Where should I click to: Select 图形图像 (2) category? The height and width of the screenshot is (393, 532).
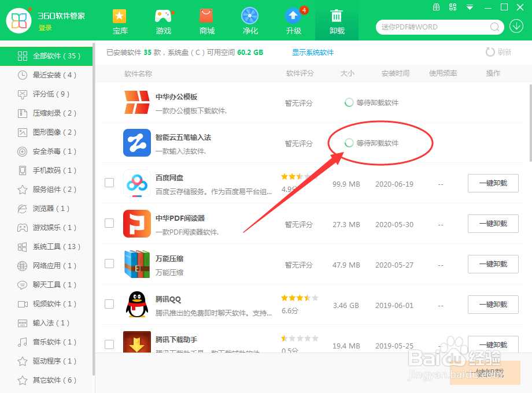(46, 132)
